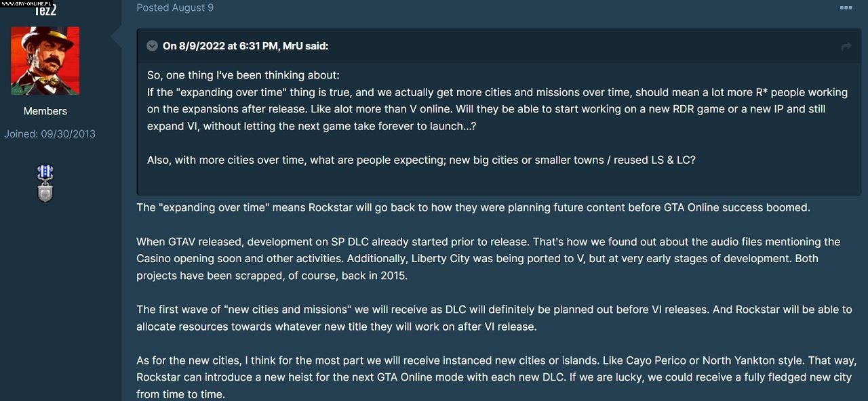Click the Members group label
868x401 pixels.
[x=45, y=111]
